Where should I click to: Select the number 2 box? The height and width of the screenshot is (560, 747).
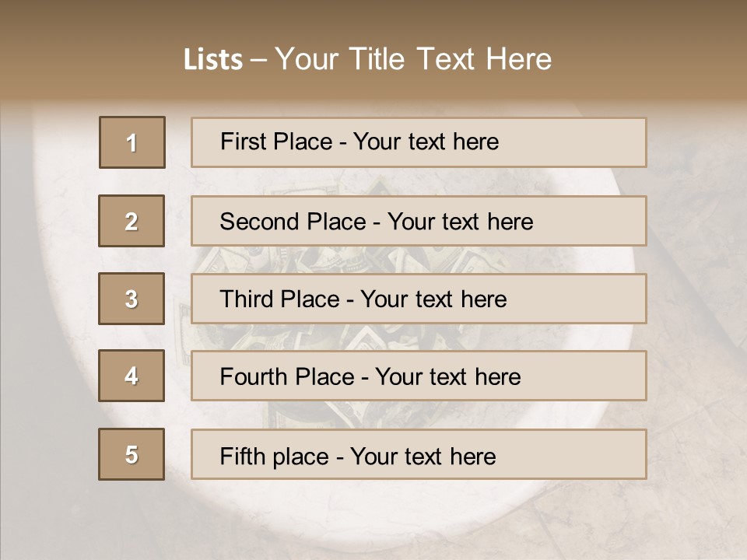click(x=132, y=221)
